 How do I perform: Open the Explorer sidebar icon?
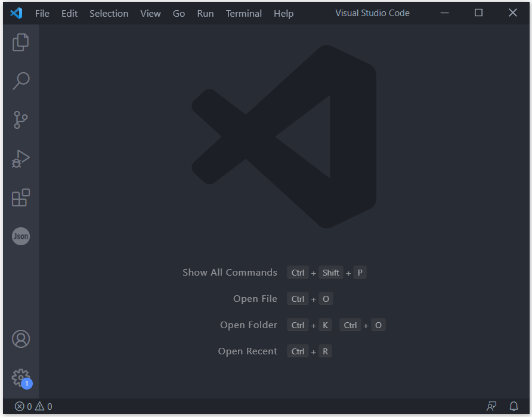point(21,42)
